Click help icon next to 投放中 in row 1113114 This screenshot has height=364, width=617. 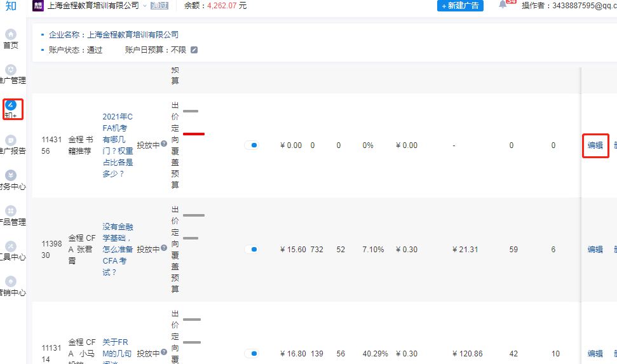[164, 352]
